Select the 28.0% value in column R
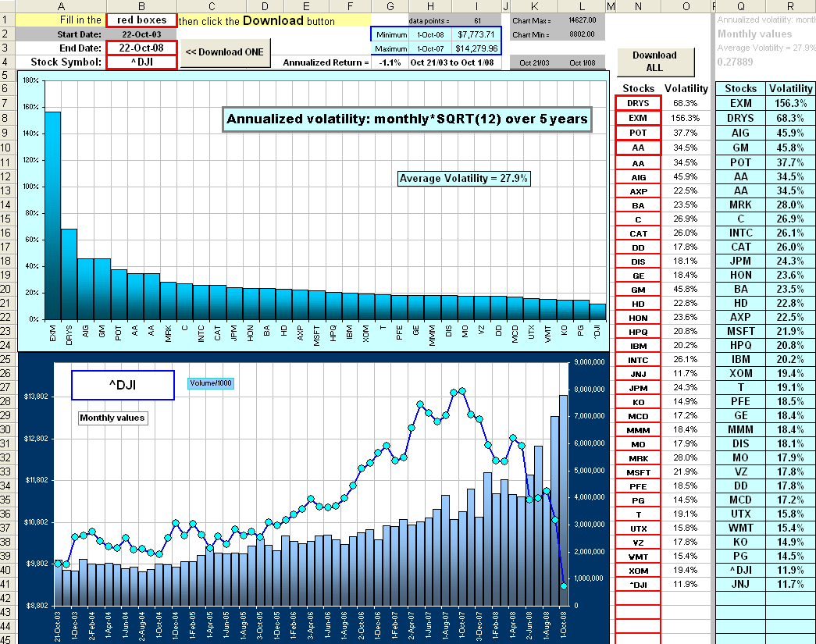816x644 pixels. pos(790,205)
